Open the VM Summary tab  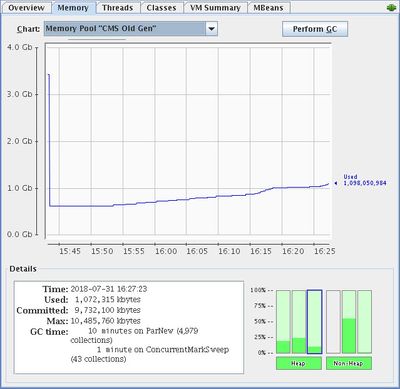[215, 8]
